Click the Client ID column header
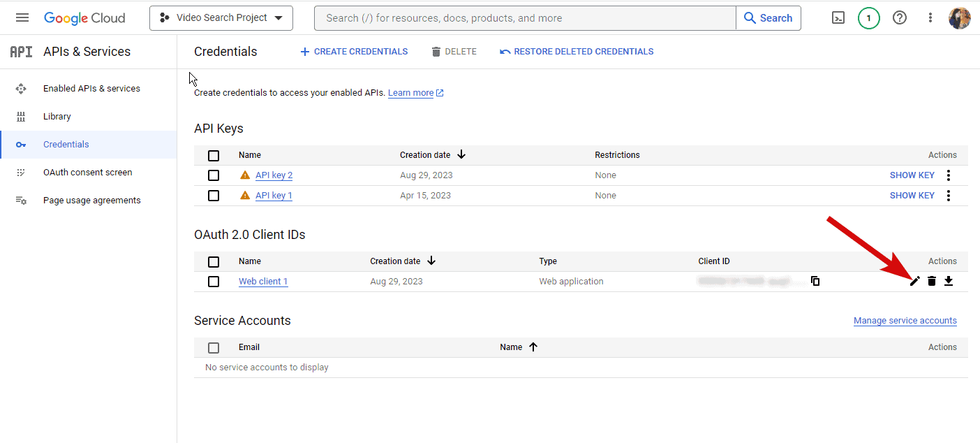Viewport: 980px width, 443px height. (714, 261)
